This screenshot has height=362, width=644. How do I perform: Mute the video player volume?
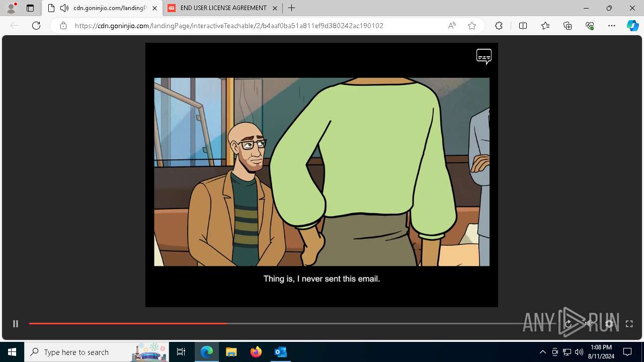[x=589, y=324]
